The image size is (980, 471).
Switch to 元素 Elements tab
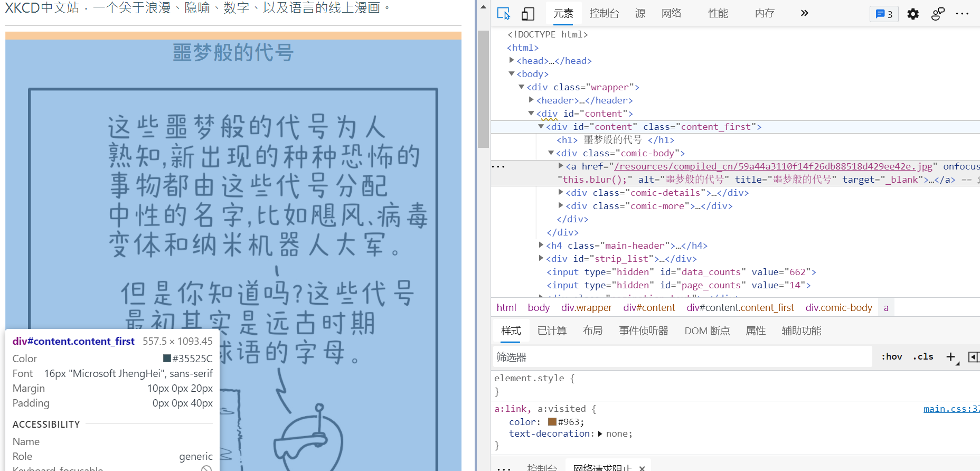pyautogui.click(x=563, y=14)
